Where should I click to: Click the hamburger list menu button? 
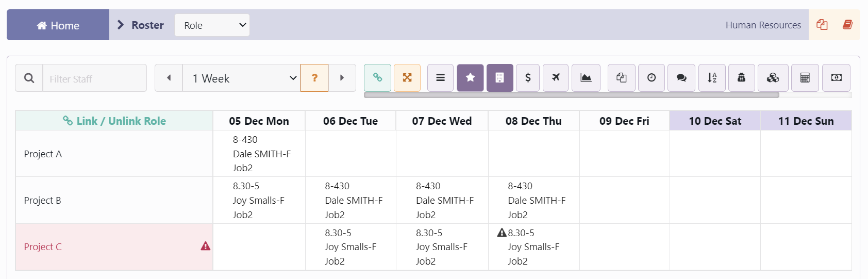[x=441, y=78]
